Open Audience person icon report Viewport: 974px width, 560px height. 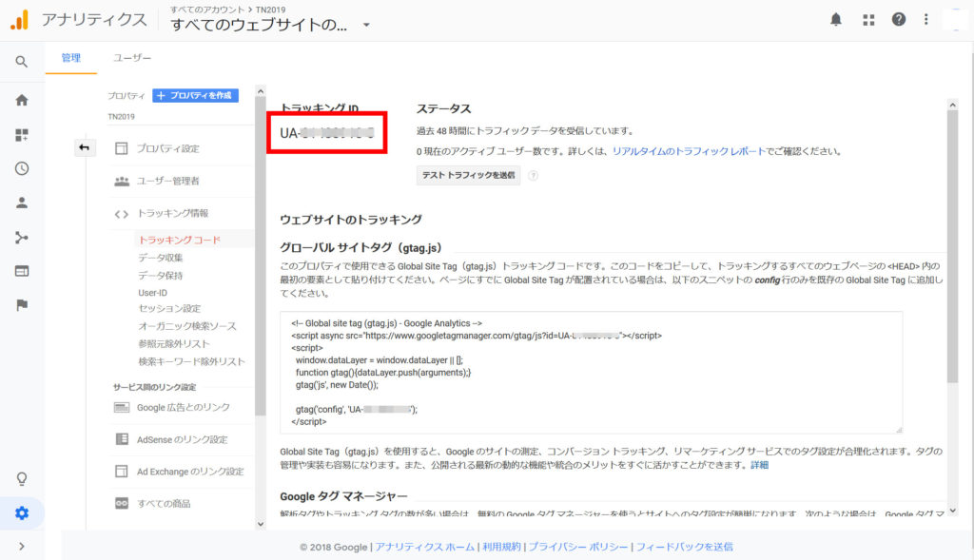click(x=22, y=203)
